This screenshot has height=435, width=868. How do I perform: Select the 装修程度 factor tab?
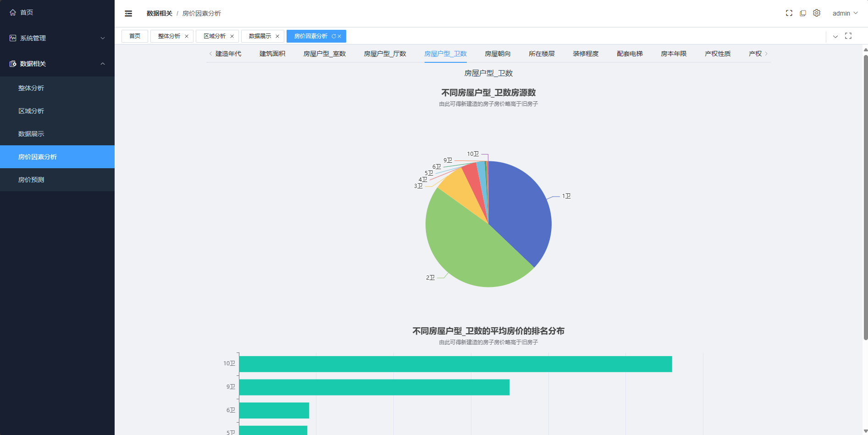click(586, 54)
